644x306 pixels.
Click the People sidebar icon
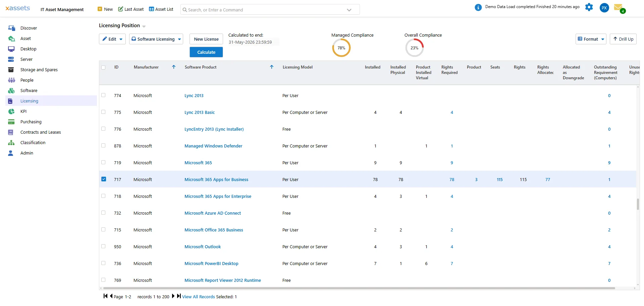click(11, 80)
